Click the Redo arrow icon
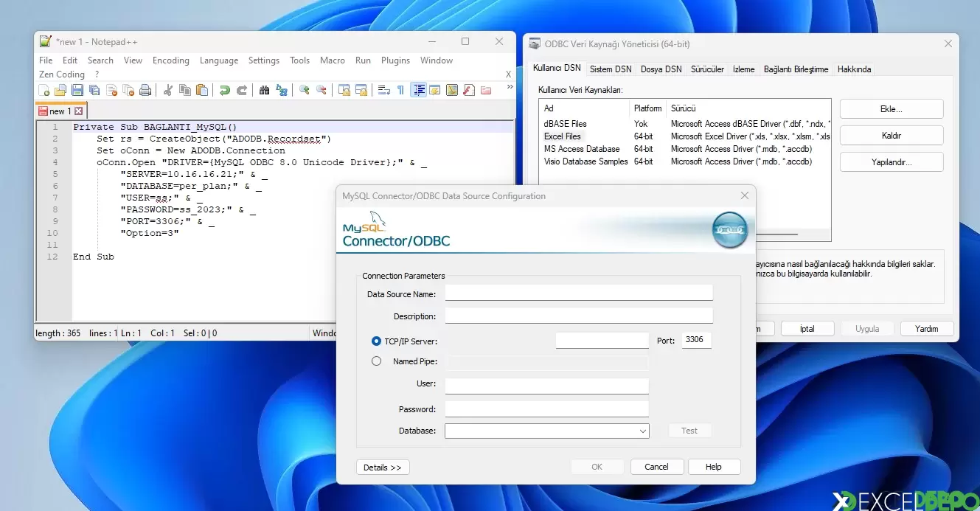980x511 pixels. click(x=242, y=91)
